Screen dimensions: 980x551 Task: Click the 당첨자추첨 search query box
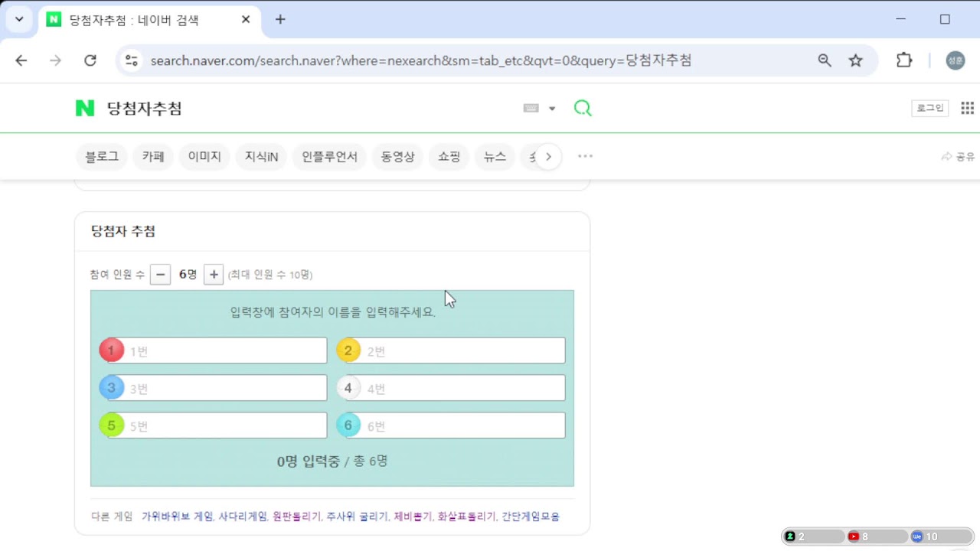[144, 109]
